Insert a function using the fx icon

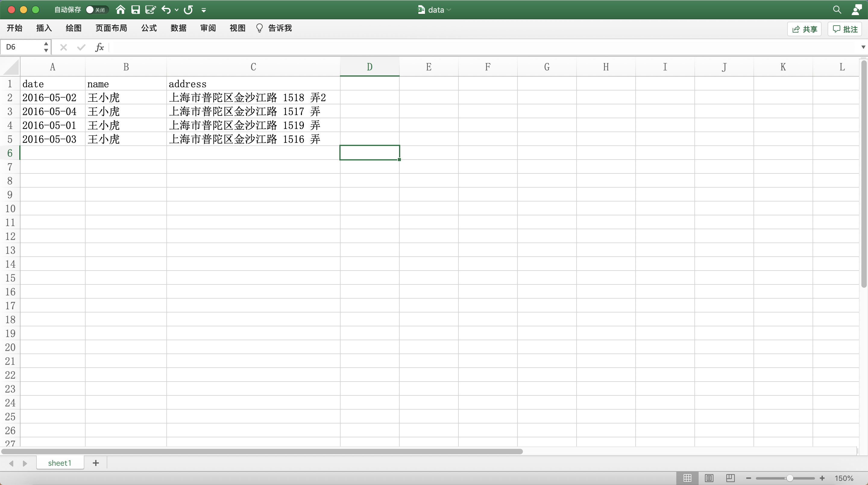pos(100,47)
